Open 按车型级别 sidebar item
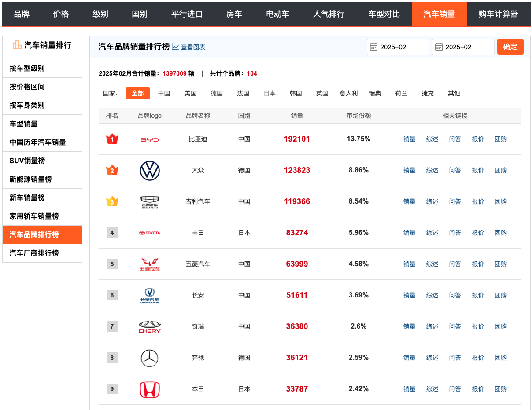The width and height of the screenshot is (532, 410). coord(42,68)
